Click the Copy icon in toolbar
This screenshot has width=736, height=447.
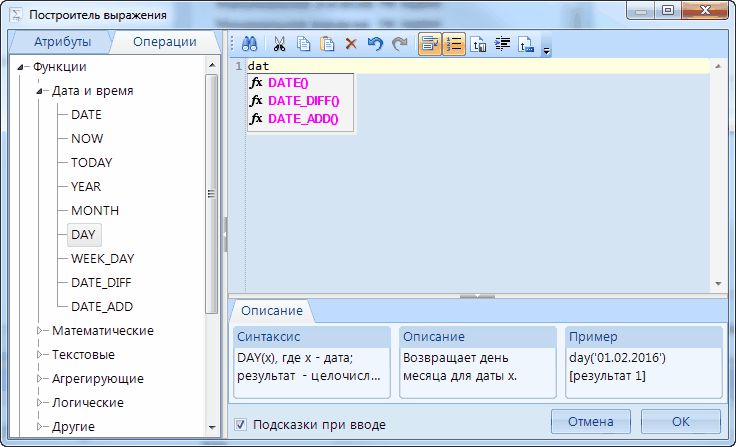coord(302,43)
